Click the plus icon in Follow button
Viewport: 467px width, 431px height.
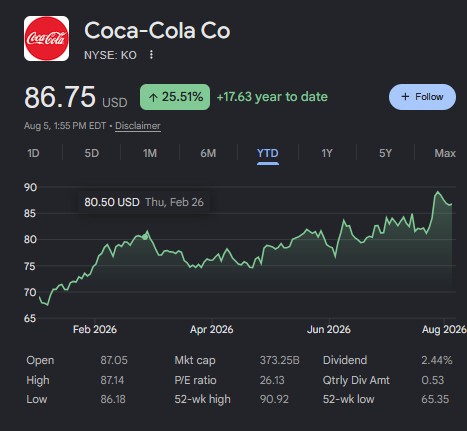coord(405,97)
